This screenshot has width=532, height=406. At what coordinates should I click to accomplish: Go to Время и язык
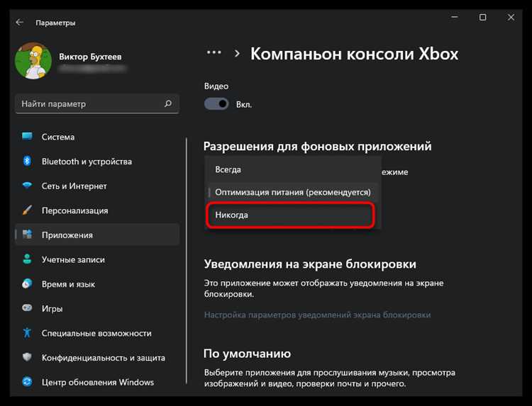(97, 284)
